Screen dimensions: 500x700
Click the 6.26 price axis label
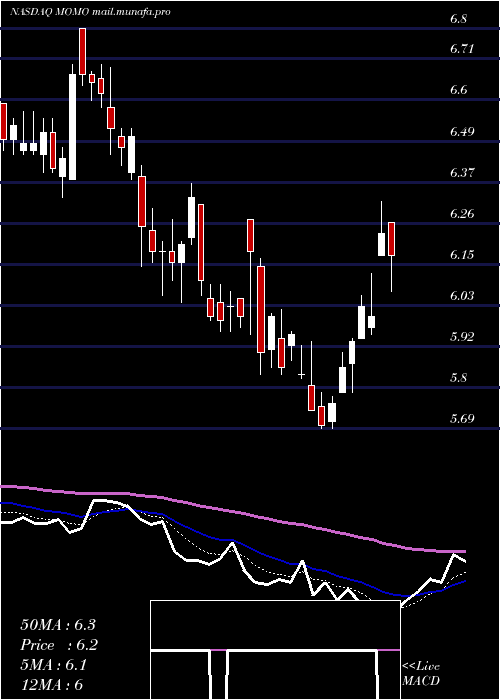click(x=462, y=213)
